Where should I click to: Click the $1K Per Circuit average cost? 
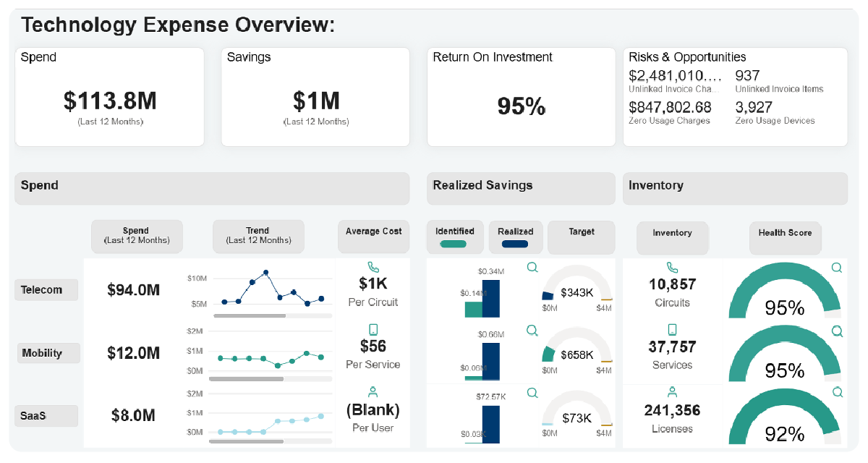373,284
